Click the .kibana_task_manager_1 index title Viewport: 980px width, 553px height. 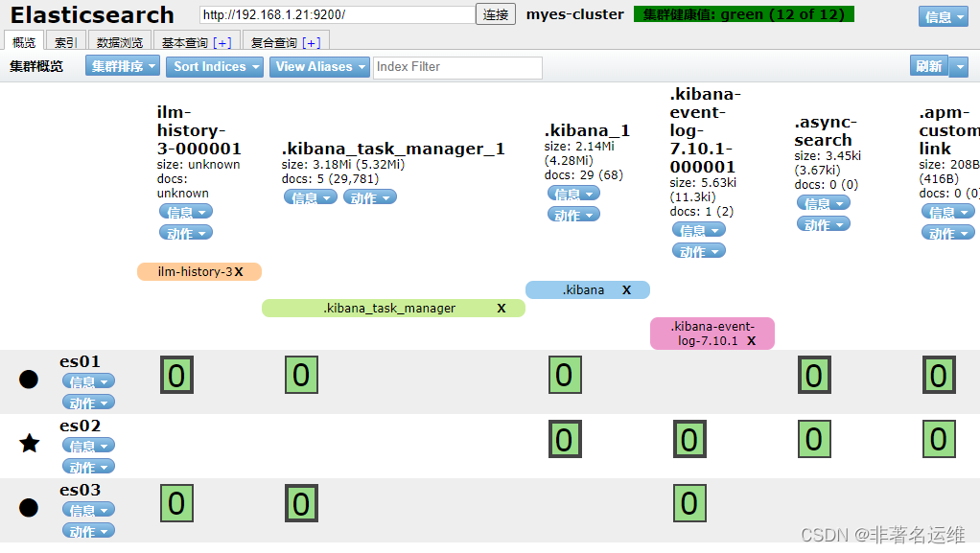[x=392, y=149]
